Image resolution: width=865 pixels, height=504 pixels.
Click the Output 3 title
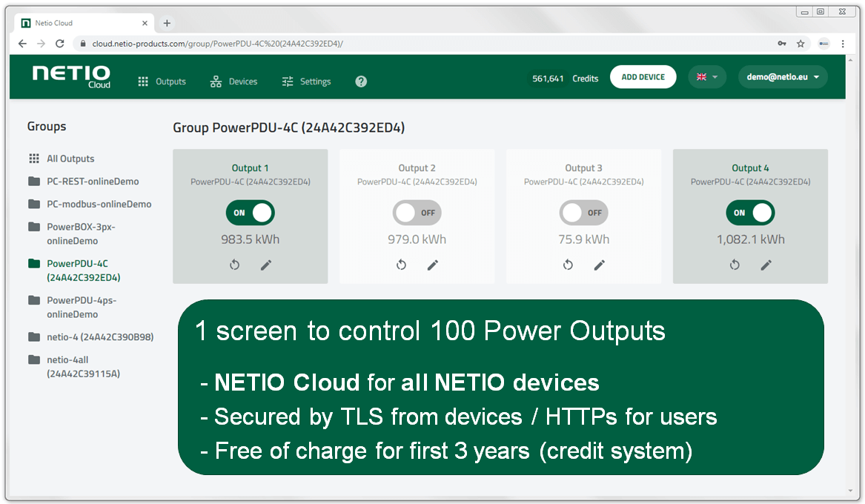coord(583,168)
